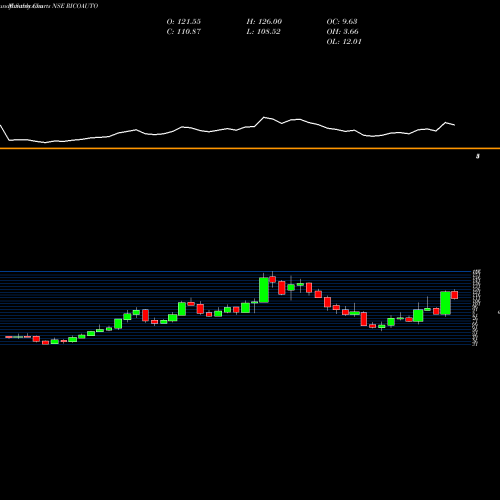Viewport: 500px width, 500px height.
Task: Select the low value "L: 108.52"
Action: (264, 32)
